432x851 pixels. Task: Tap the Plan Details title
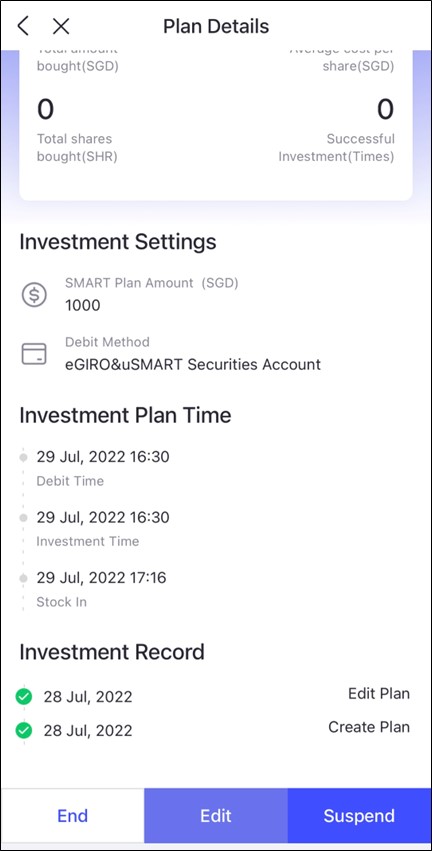[216, 26]
